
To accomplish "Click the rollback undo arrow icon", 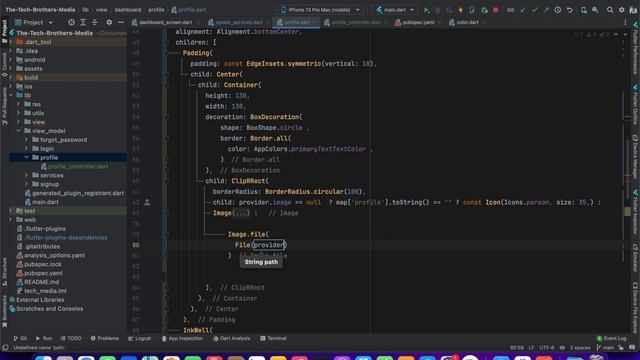I will (x=569, y=10).
